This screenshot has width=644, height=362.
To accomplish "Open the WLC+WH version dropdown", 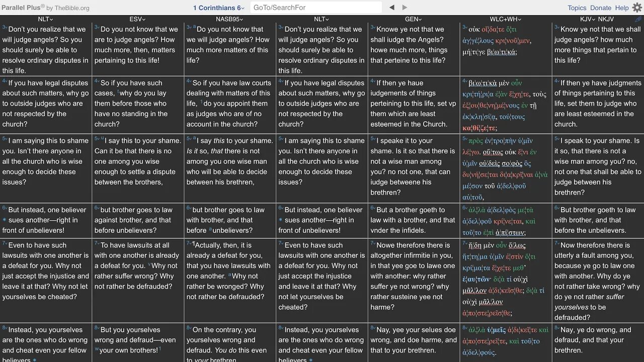I will [506, 19].
